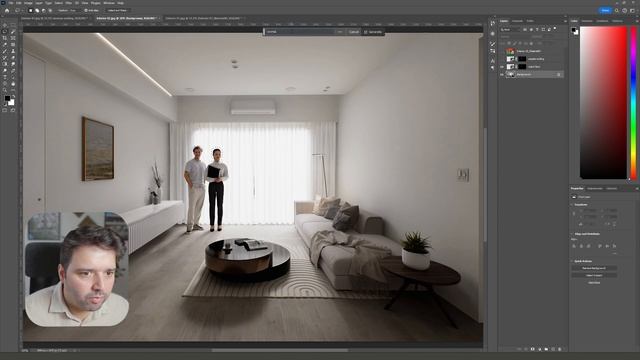The width and height of the screenshot is (640, 360).
Task: Toggle visibility of third layer
Action: (x=502, y=67)
